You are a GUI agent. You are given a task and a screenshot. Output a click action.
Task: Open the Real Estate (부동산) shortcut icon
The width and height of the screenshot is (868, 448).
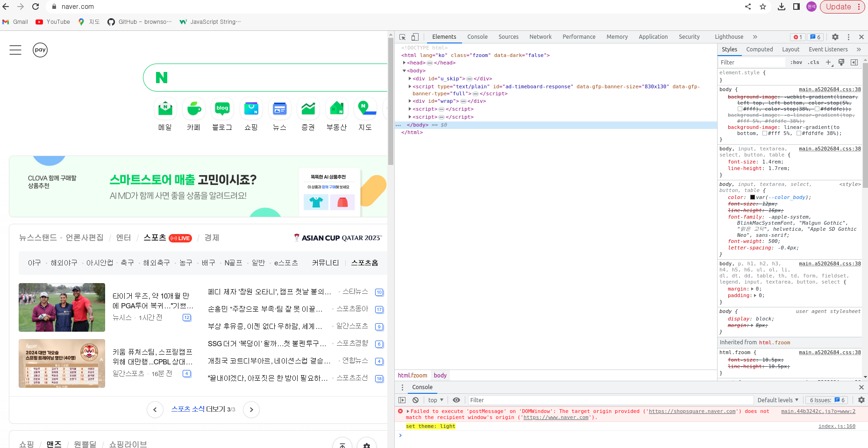point(337,108)
